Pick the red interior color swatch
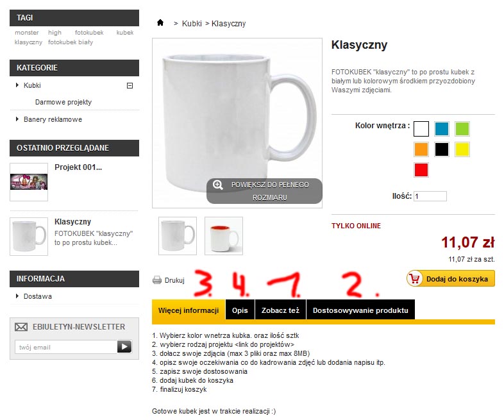Screen dimensions: 504x420 421,170
